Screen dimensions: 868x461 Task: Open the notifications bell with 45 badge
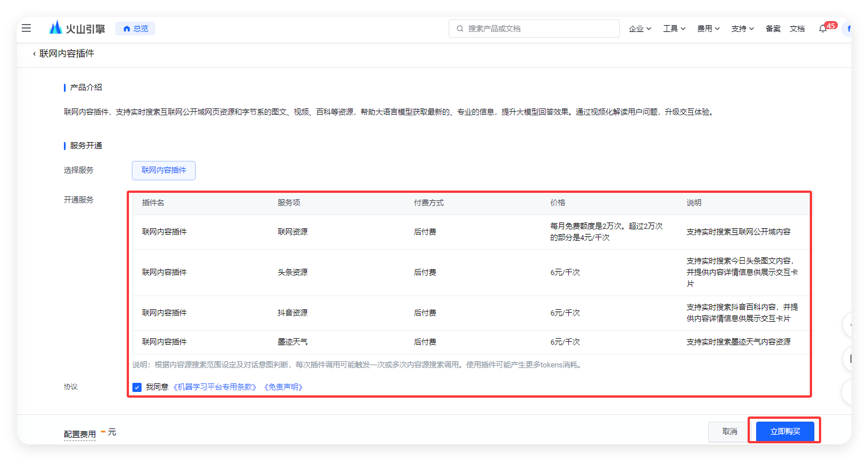coord(823,29)
